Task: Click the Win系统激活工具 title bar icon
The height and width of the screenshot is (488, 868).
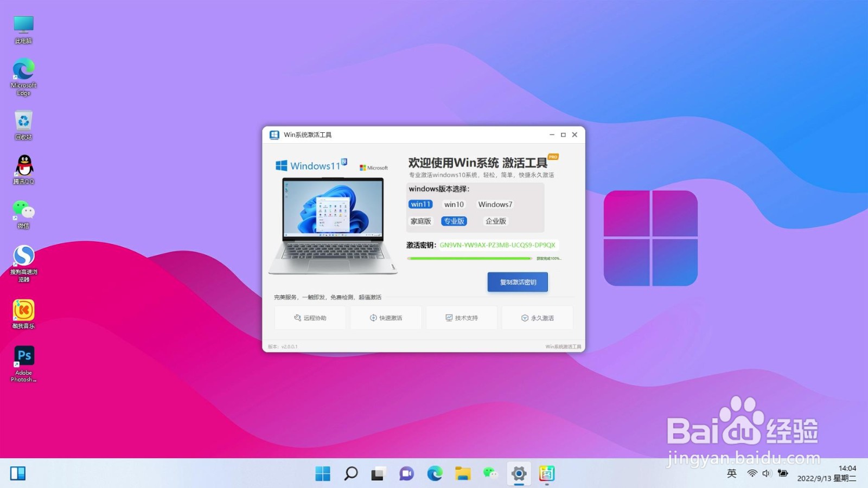Action: [275, 135]
